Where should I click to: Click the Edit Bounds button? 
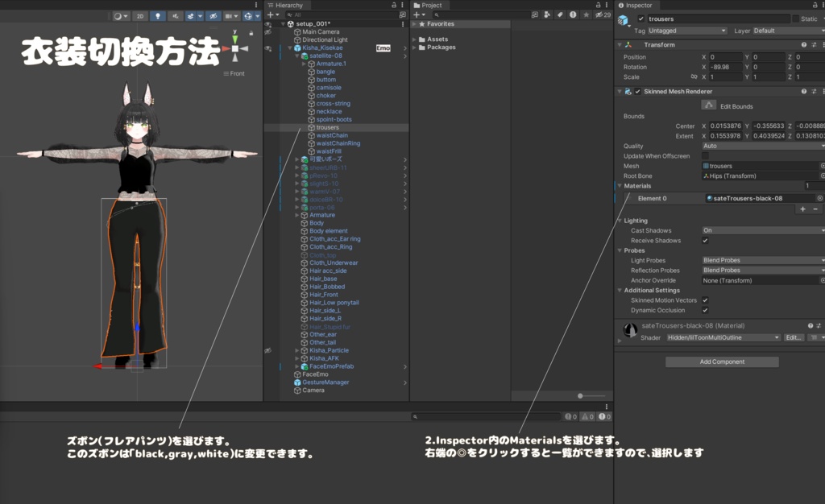pos(709,105)
